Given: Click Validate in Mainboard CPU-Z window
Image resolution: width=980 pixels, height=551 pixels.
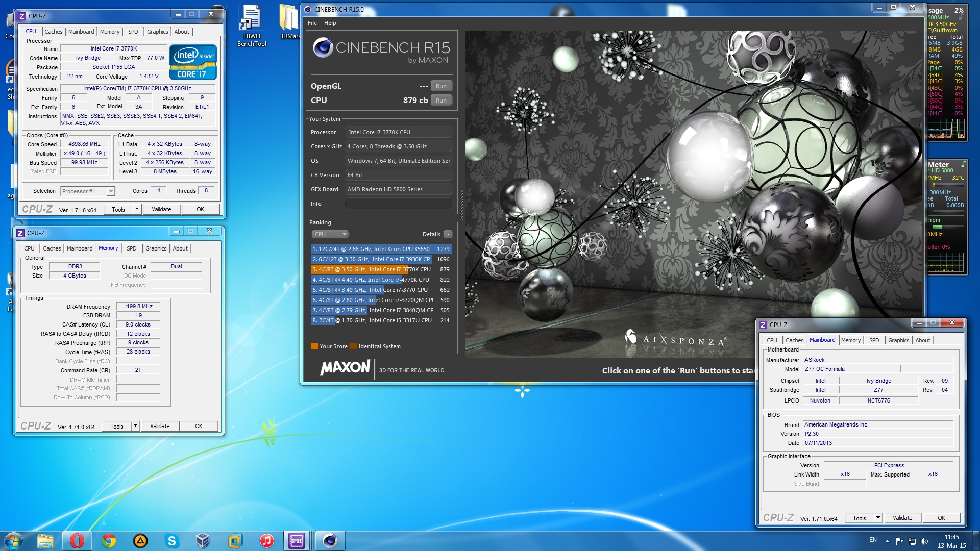Looking at the screenshot, I should click(902, 518).
